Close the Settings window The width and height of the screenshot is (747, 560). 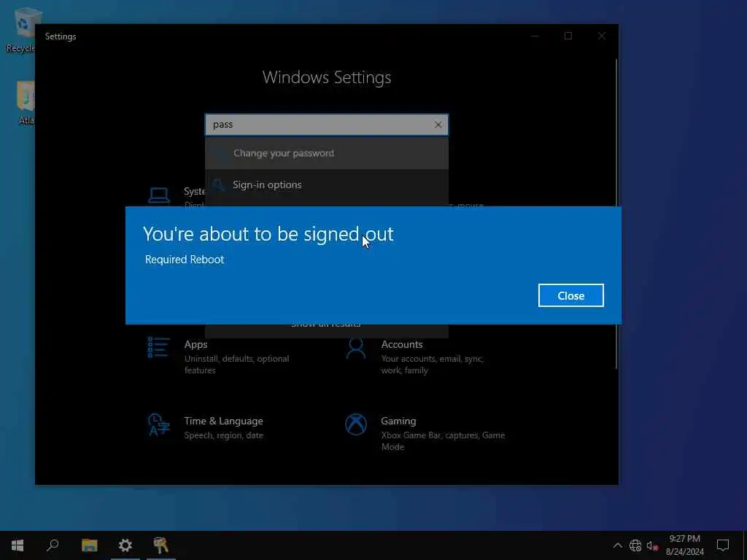[602, 36]
